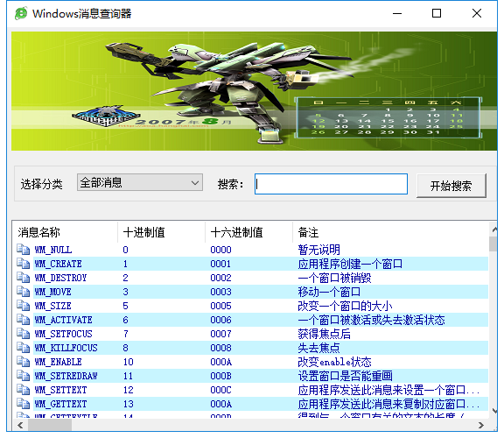Screen dimensions: 504x438
Task: Click remark 获得焦点后
Action: point(324,334)
